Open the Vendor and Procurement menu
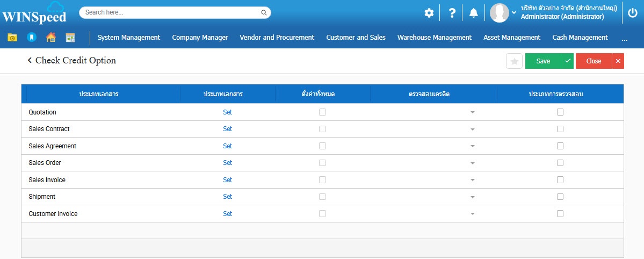The width and height of the screenshot is (644, 259). [x=277, y=38]
